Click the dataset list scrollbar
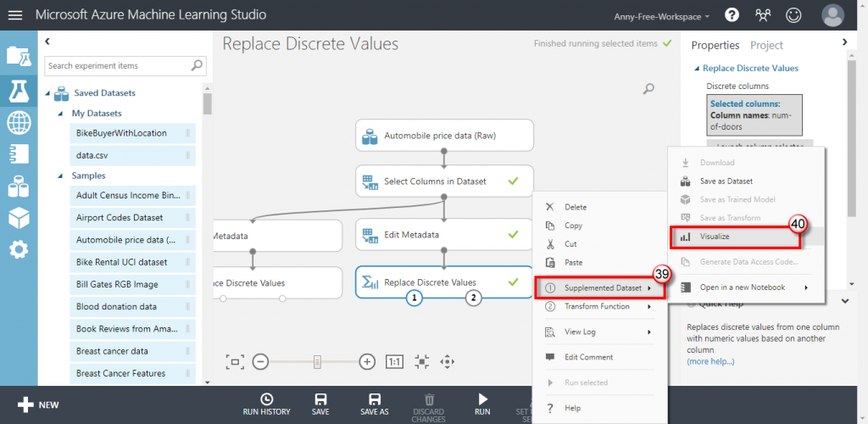This screenshot has height=424, width=868. coord(207,104)
